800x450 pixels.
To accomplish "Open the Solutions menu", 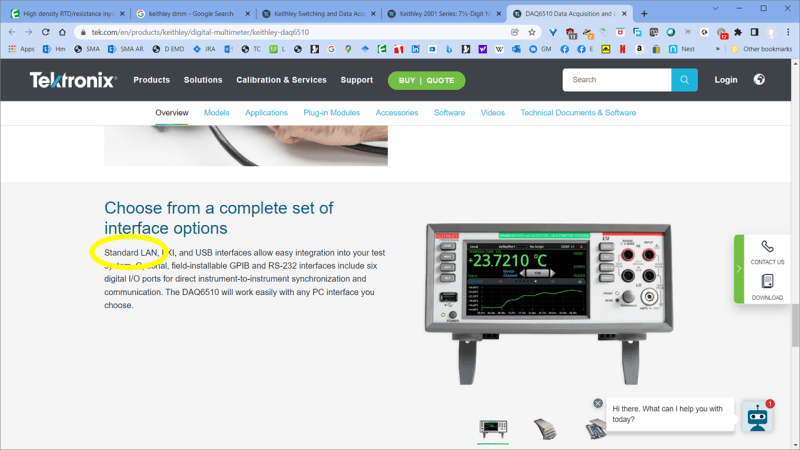I will (203, 80).
